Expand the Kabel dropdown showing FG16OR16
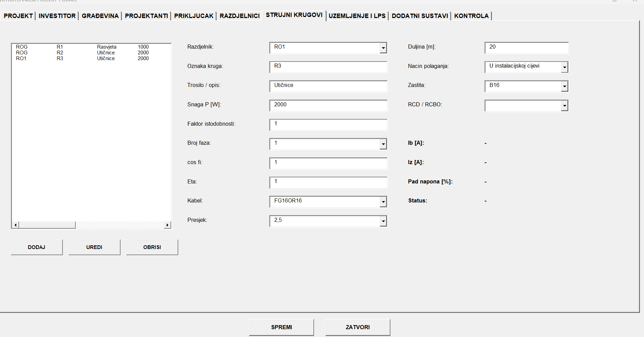Viewport: 644px width, 337px height. [383, 202]
